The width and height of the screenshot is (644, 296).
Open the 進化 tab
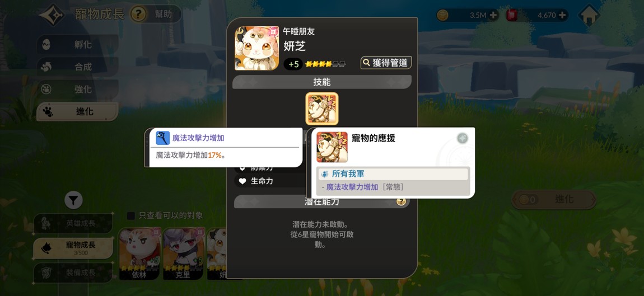78,112
